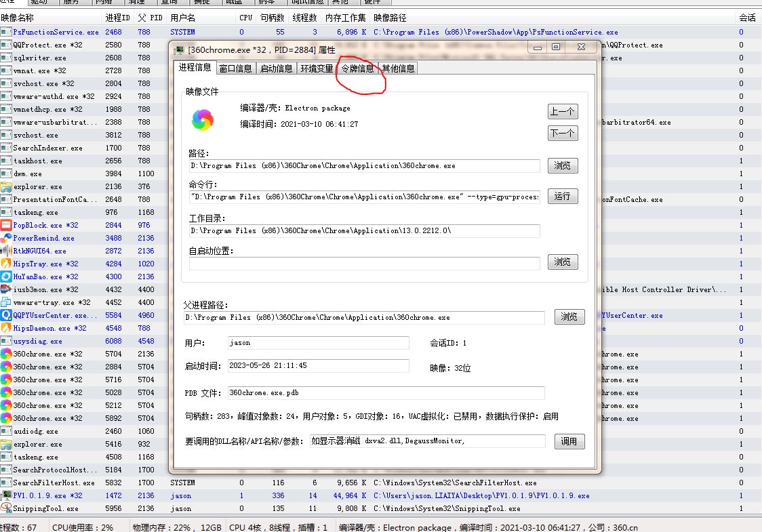This screenshot has height=532, width=762.
Task: Click the dwm.exe process icon
Action: (x=6, y=173)
